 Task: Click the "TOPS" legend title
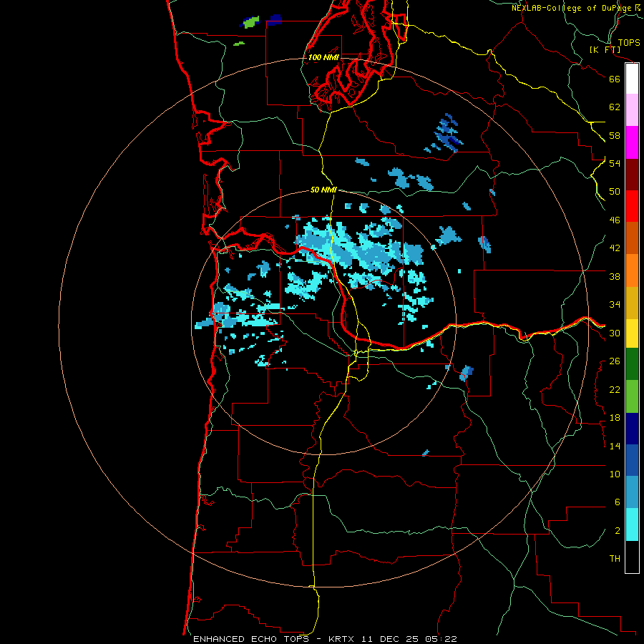coord(629,43)
